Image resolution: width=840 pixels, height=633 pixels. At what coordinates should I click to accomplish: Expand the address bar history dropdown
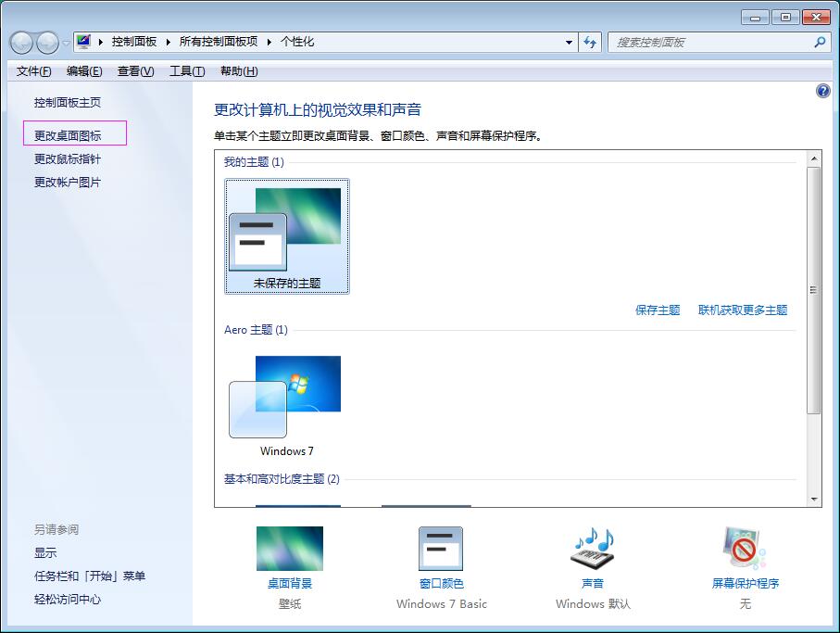[570, 42]
